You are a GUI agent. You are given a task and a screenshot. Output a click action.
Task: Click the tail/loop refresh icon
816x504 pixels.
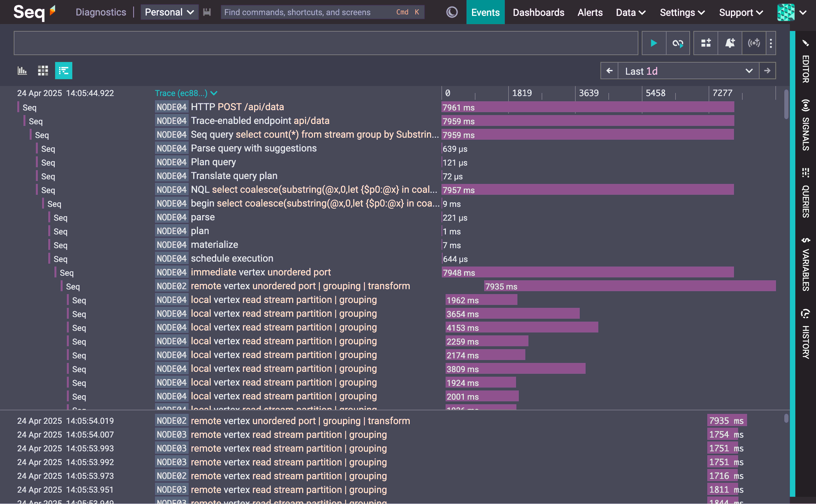678,43
